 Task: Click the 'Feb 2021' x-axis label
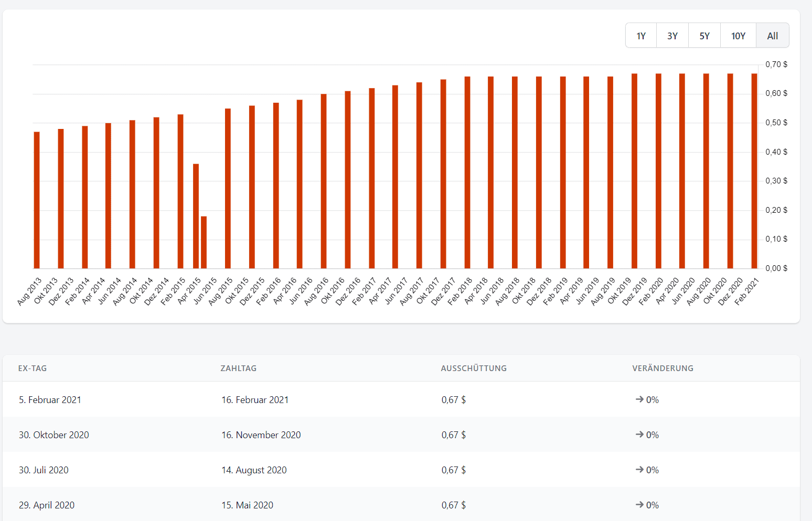coord(747,291)
